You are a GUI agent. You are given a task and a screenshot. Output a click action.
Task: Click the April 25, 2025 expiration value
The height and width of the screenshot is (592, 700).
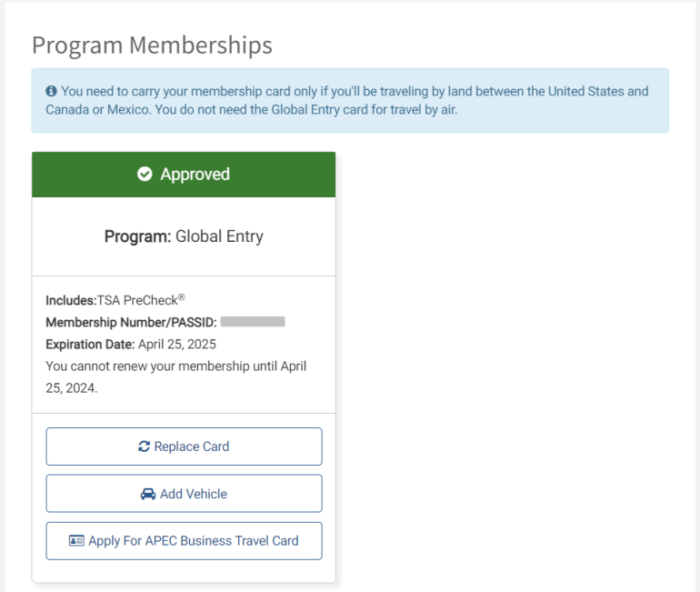[x=177, y=344]
